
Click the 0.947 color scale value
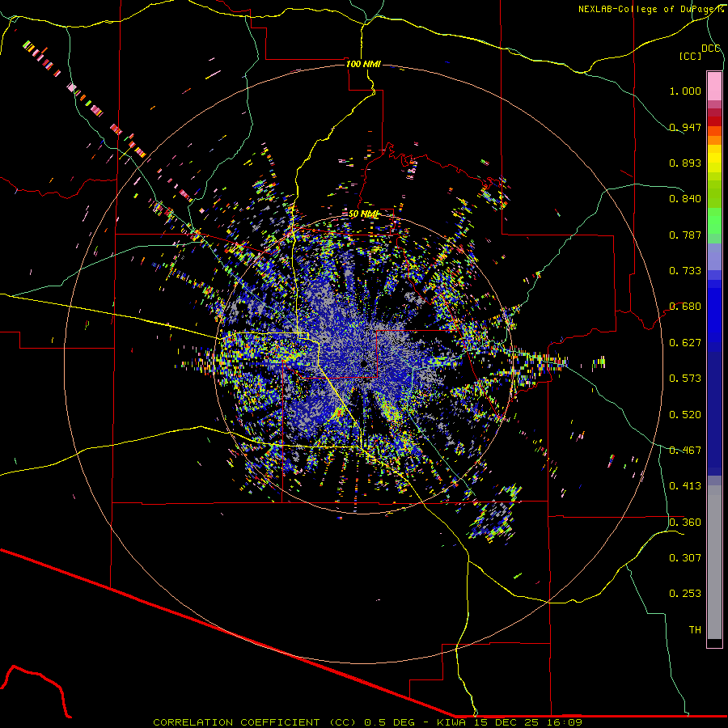pyautogui.click(x=685, y=127)
